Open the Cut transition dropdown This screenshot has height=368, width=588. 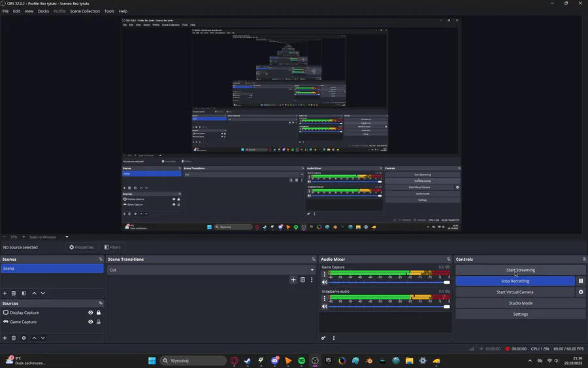tap(211, 270)
